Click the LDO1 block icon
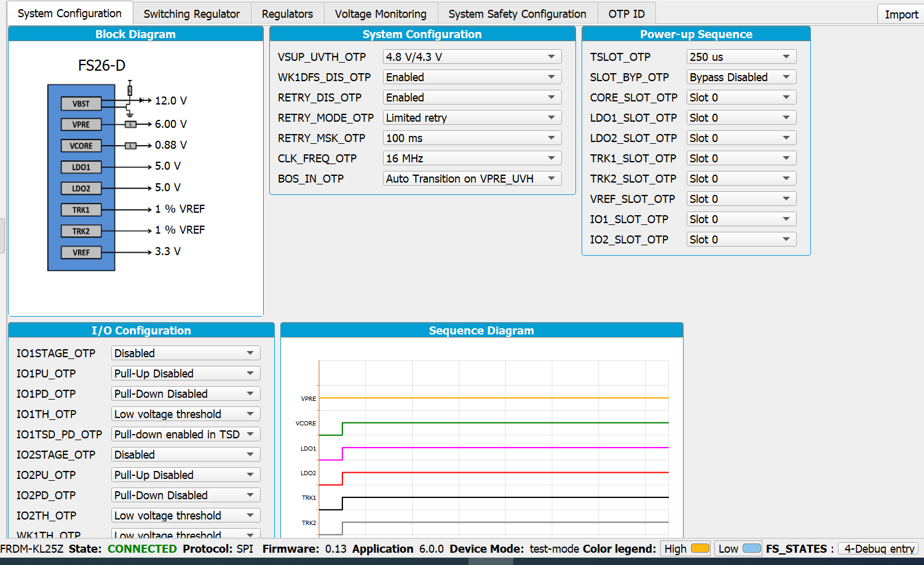 tap(81, 167)
